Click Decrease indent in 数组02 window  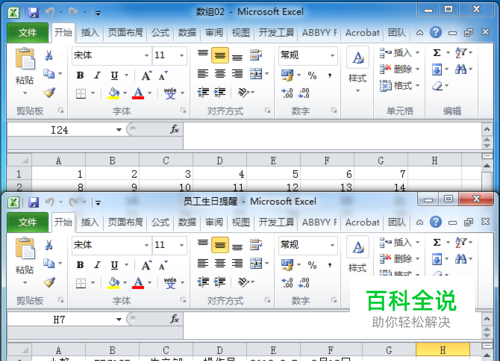point(203,92)
